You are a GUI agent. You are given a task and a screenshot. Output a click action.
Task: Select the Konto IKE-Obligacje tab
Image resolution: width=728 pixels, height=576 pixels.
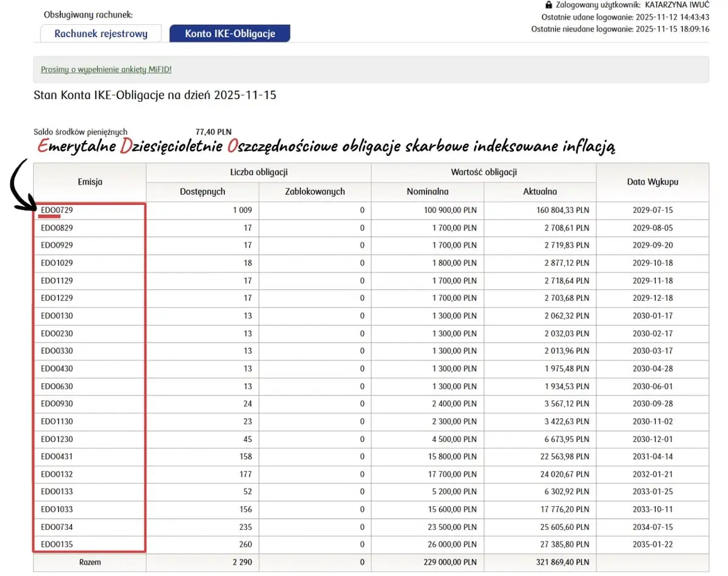[230, 34]
